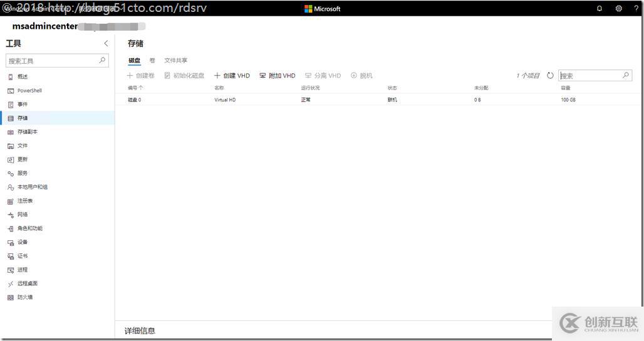Viewport: 644px width, 341px height.
Task: Open the notifications bell icon
Action: point(600,8)
